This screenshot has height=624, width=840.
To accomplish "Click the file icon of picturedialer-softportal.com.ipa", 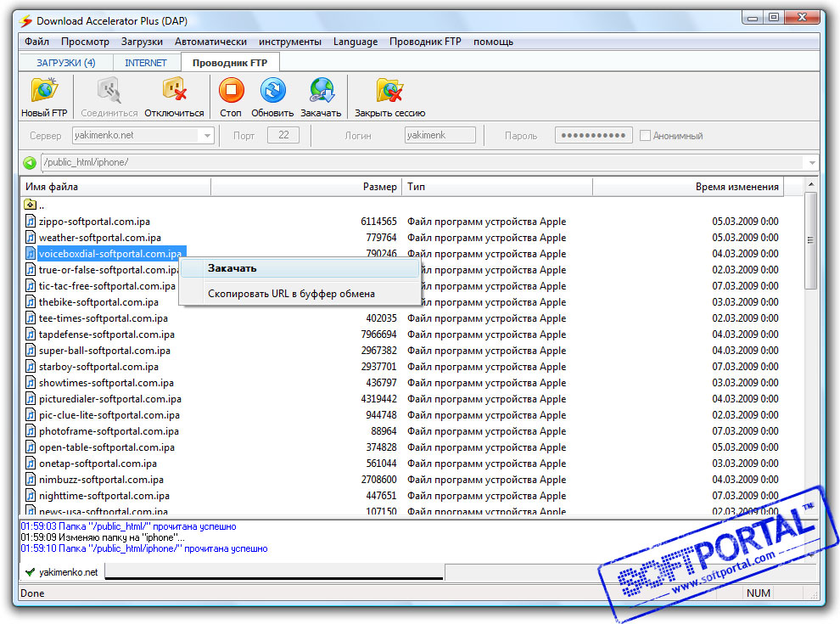I will coord(31,398).
